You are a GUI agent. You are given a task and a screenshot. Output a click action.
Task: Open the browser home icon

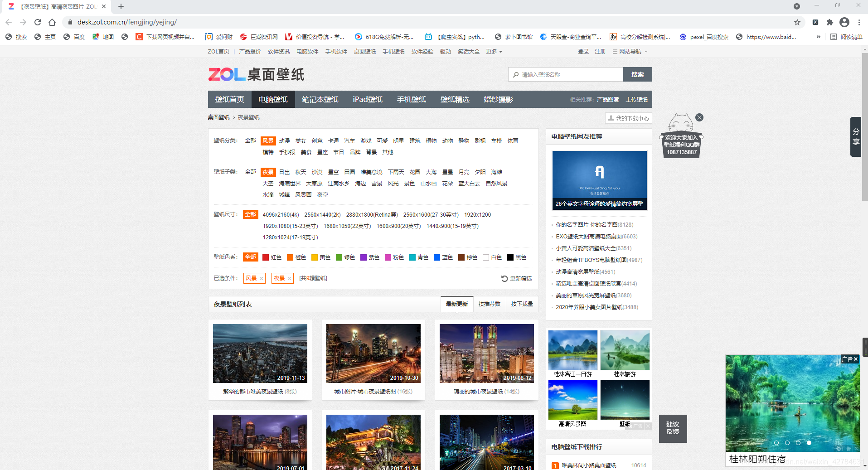coord(52,22)
